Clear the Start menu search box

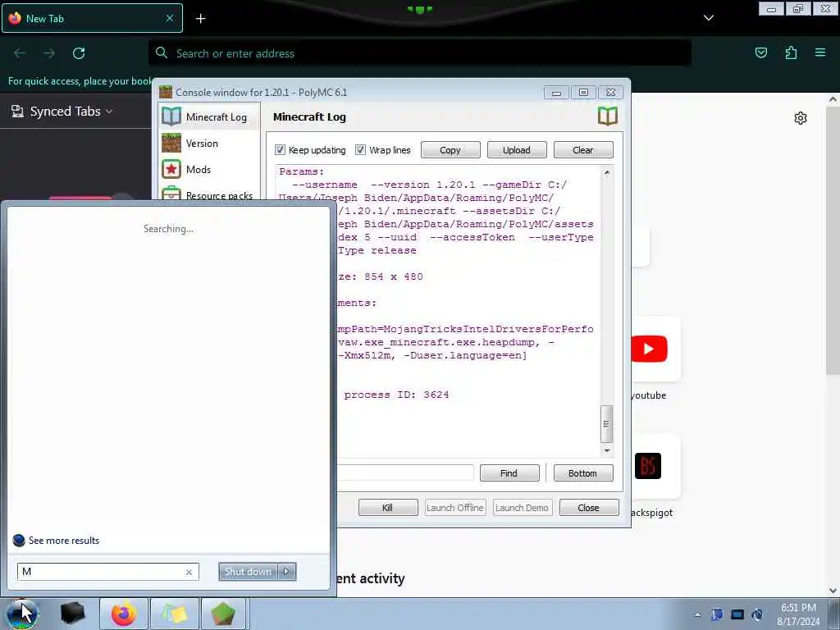click(x=189, y=572)
